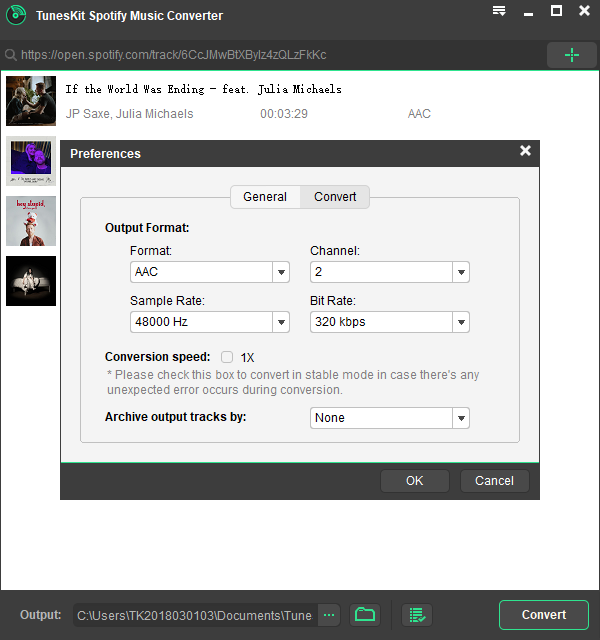The image size is (600, 640).
Task: Click the main Convert button
Action: (544, 615)
